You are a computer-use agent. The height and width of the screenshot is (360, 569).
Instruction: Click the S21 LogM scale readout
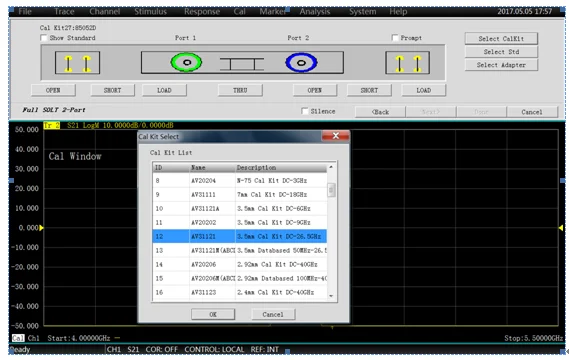[x=120, y=126]
